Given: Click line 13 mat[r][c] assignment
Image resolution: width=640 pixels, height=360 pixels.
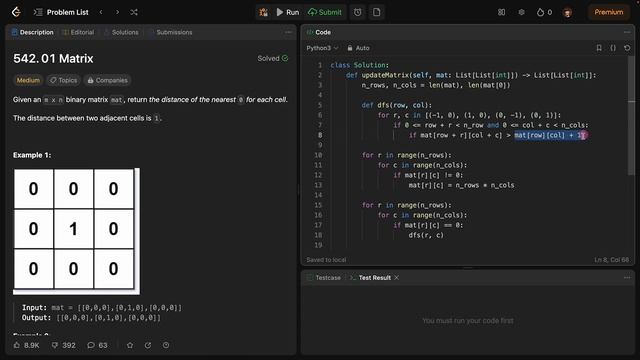Looking at the screenshot, I should tap(461, 185).
